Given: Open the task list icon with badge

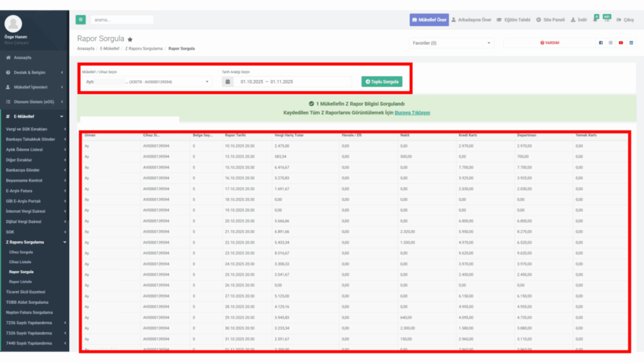Looking at the screenshot, I should (607, 19).
